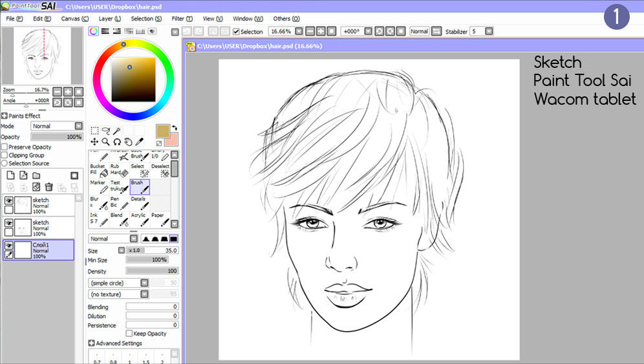Open the simple circle shape dropdown
644x364 pixels.
[x=118, y=283]
